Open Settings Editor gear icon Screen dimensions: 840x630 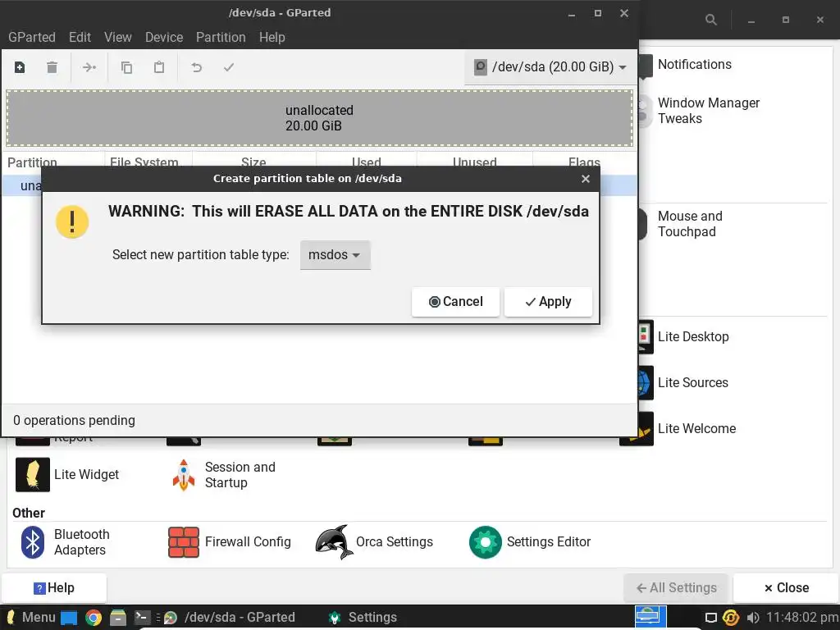tap(486, 542)
